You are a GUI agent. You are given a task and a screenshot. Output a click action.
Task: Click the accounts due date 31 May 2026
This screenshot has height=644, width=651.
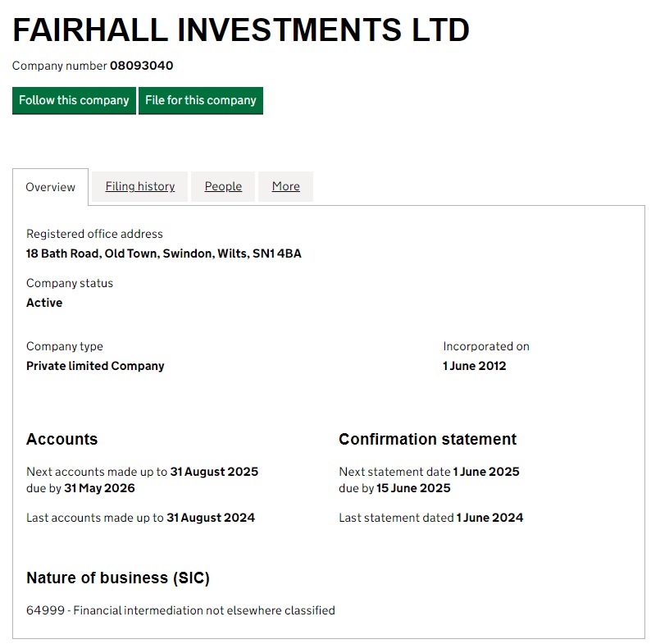point(99,488)
